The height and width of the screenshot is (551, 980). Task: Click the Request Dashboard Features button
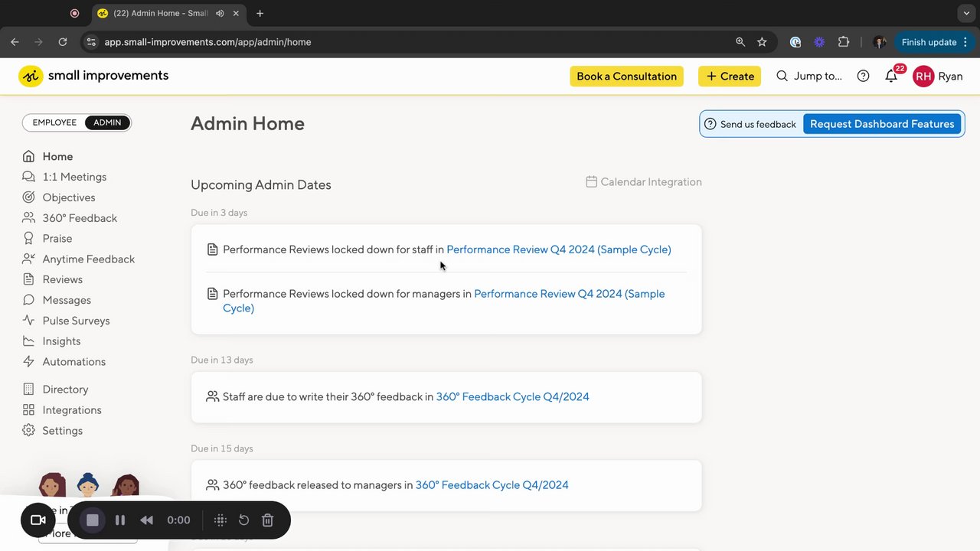882,124
